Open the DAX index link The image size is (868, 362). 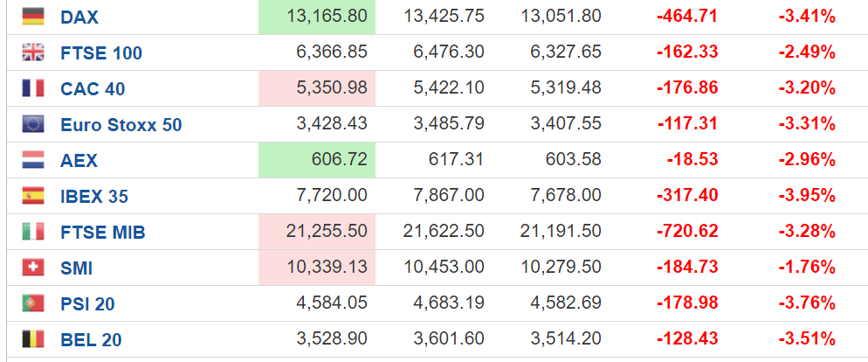pyautogui.click(x=79, y=17)
